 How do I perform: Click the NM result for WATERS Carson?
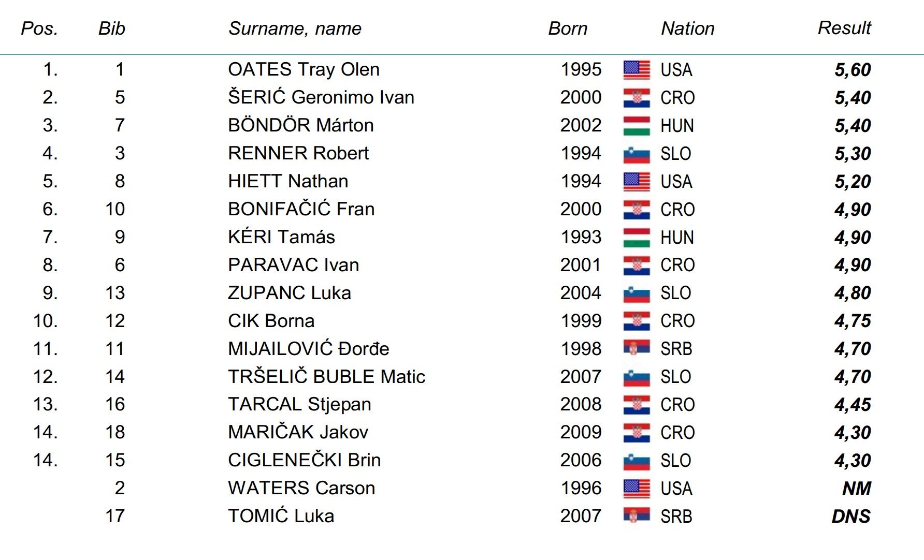pos(856,489)
